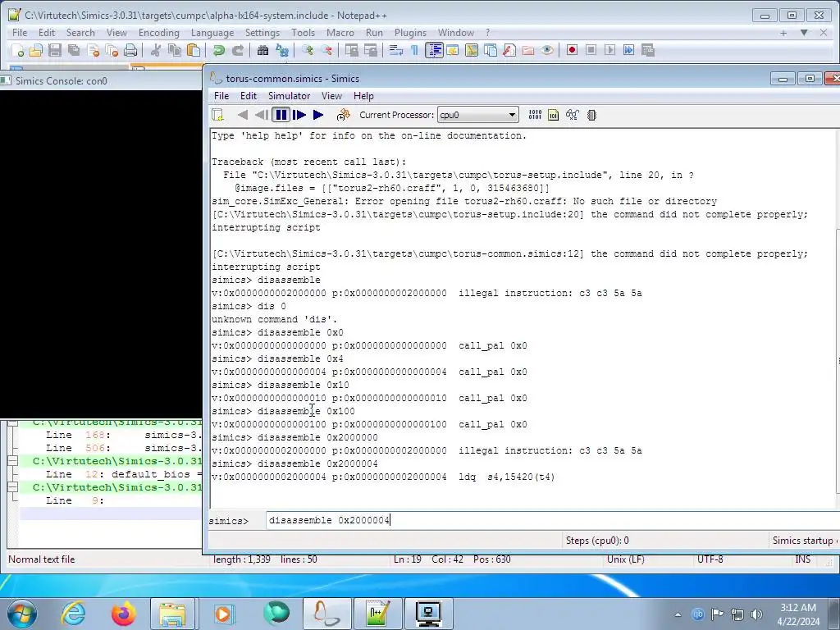Click the Simics Step backward button
This screenshot has width=840, height=630.
coord(262,115)
